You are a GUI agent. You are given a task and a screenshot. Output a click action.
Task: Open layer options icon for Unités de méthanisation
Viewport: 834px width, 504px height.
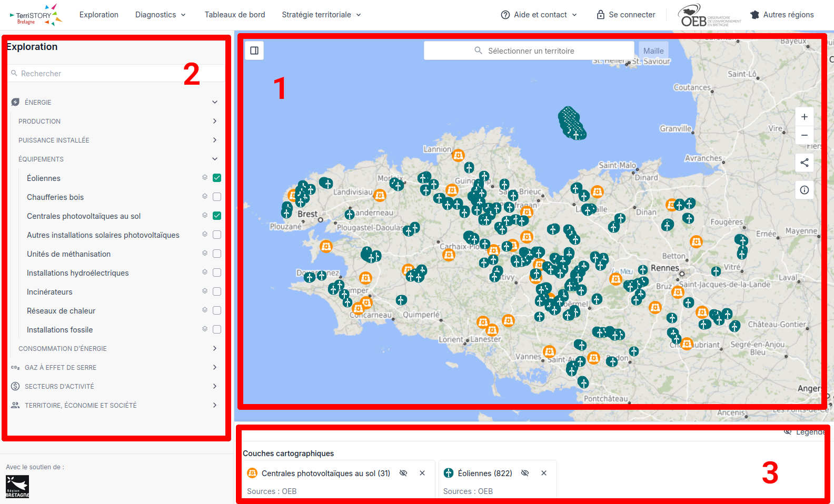coord(205,253)
